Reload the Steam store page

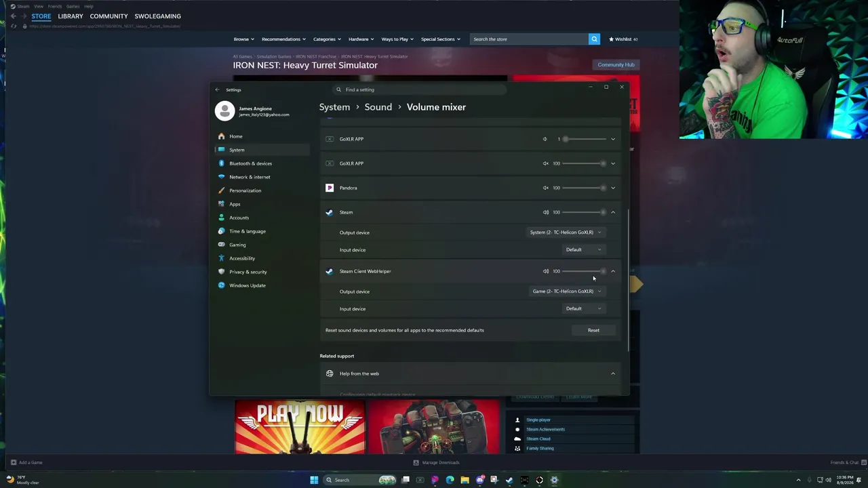[x=14, y=26]
